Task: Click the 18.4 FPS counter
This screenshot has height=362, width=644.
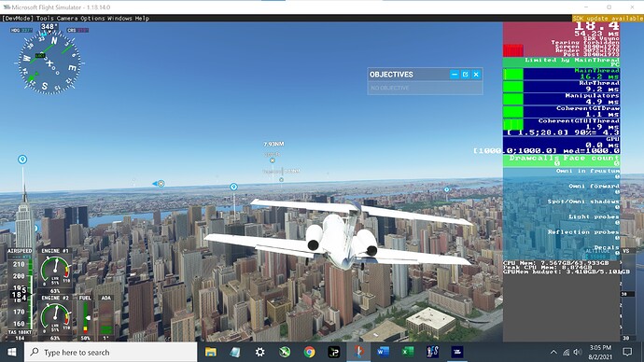Action: (596, 27)
